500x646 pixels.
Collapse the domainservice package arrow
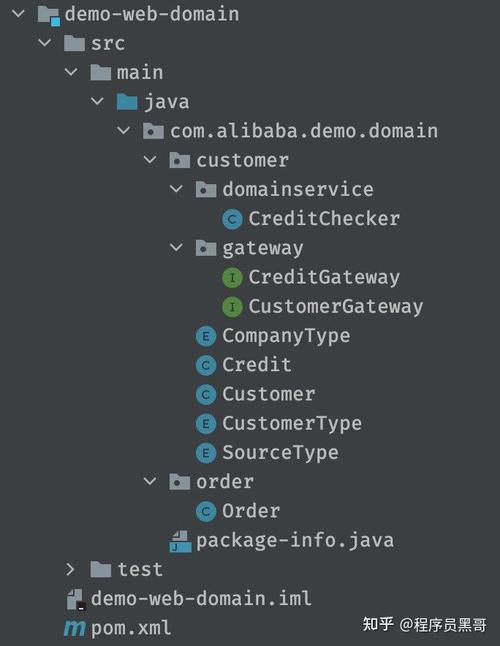coord(176,189)
